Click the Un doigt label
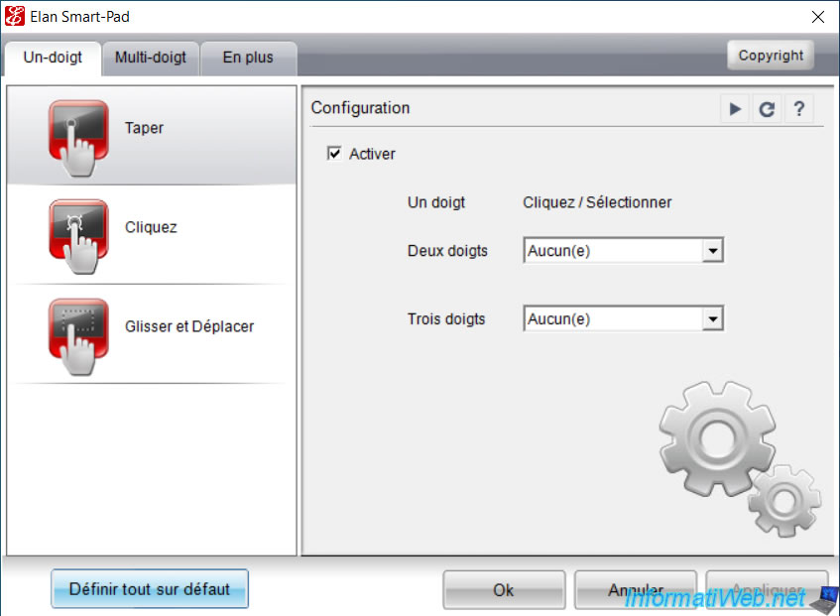The height and width of the screenshot is (616, 840). (436, 202)
